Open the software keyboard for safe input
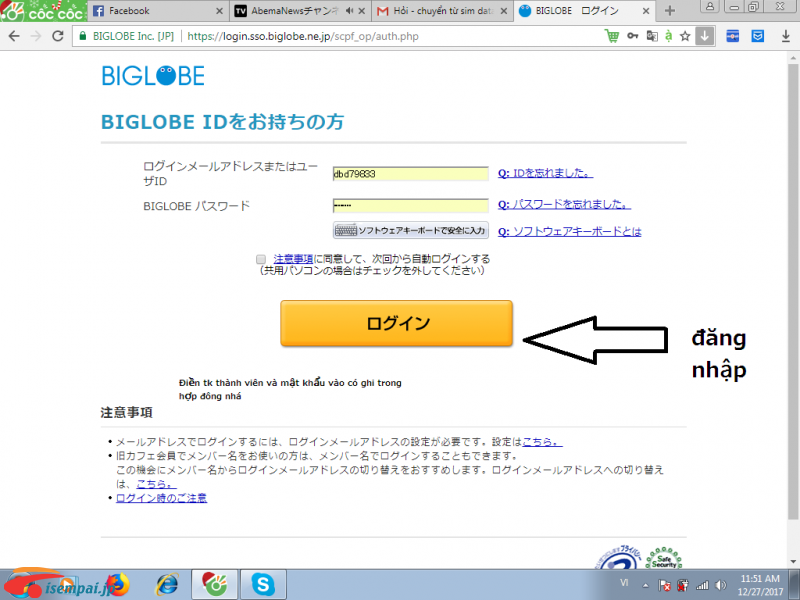This screenshot has height=600, width=800. click(411, 231)
